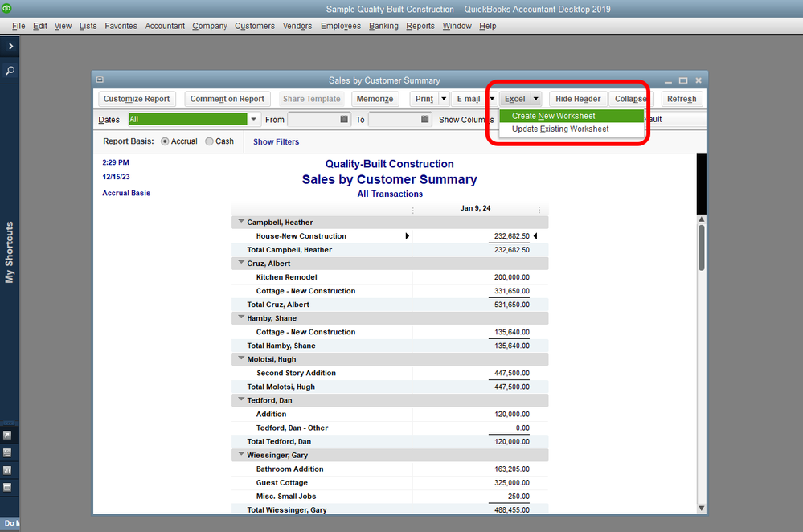Screen dimensions: 803x532
Task: Click the Second Story Addition row
Action: pyautogui.click(x=390, y=373)
